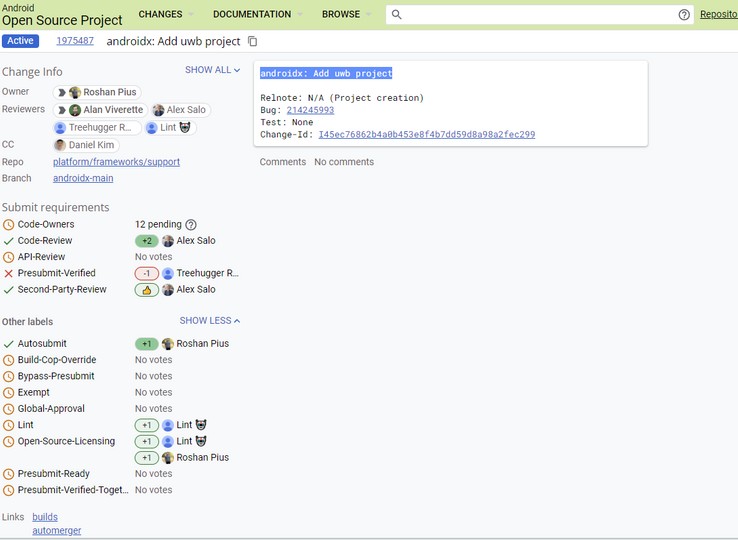Click Code-Owners pending clock icon
The height and width of the screenshot is (540, 738).
pyautogui.click(x=8, y=225)
